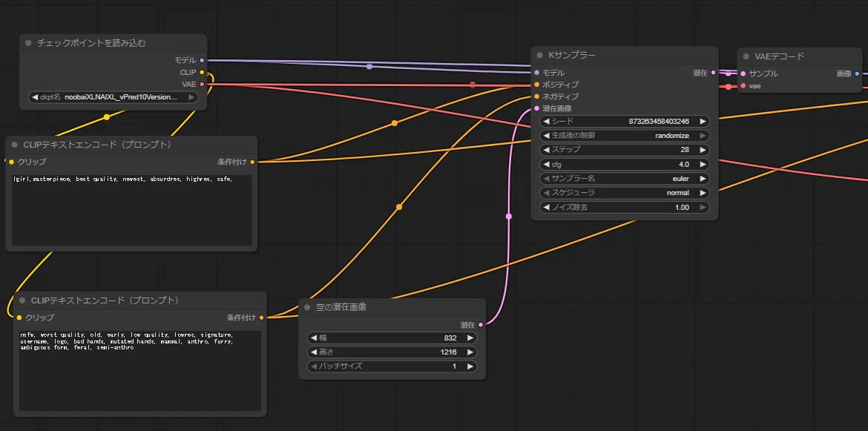Image resolution: width=868 pixels, height=431 pixels.
Task: Raise cfg value with its right arrow
Action: click(x=703, y=165)
